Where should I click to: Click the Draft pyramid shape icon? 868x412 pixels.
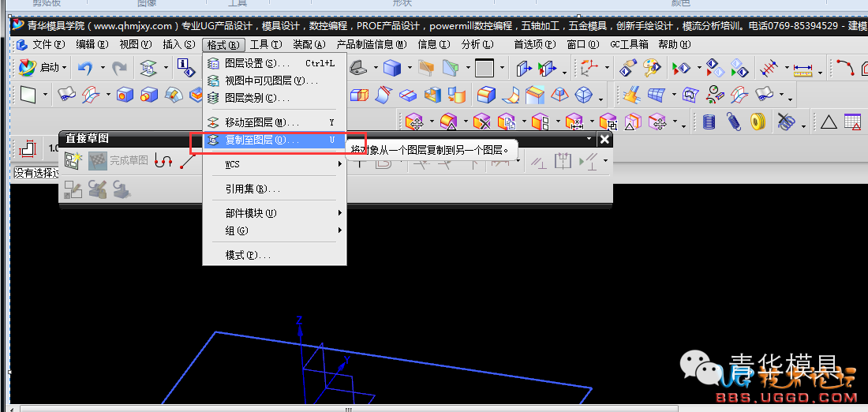(559, 95)
